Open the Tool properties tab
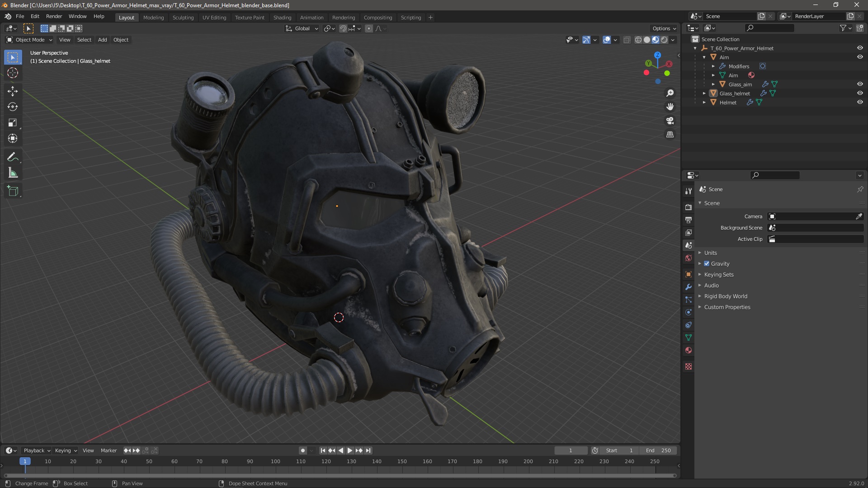Screen dimensions: 868x488 click(x=688, y=191)
